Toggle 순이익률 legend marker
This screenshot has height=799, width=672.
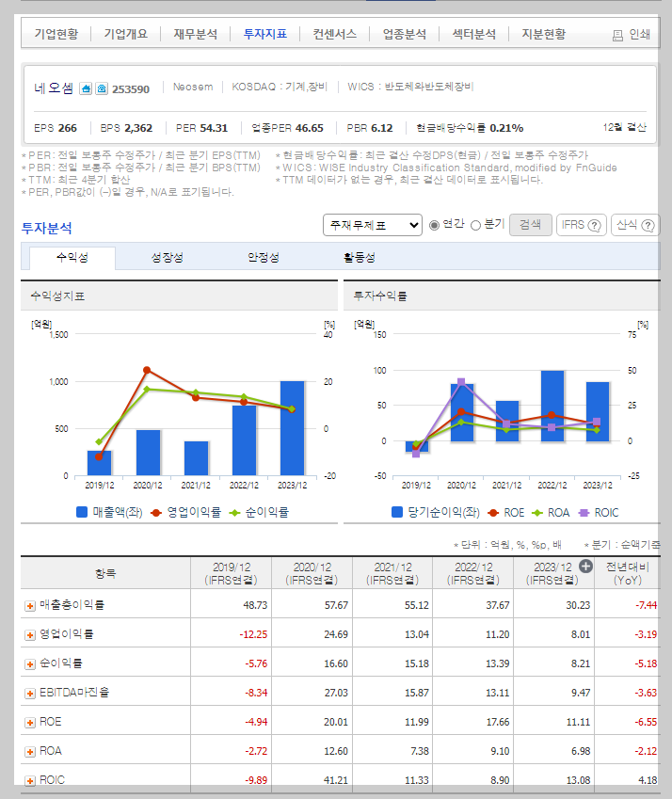235,513
